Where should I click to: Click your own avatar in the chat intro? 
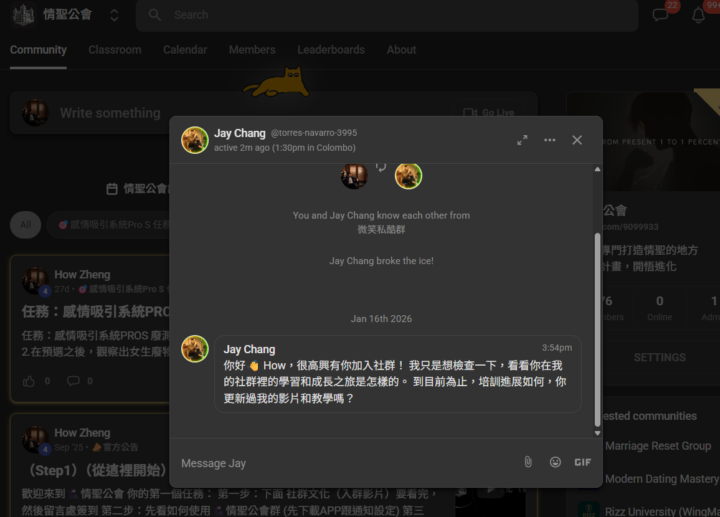(354, 176)
